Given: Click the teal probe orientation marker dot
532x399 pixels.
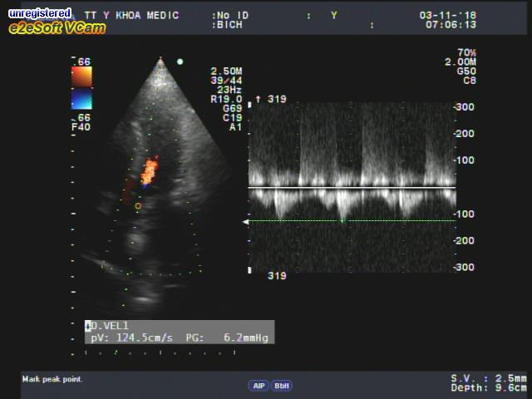Looking at the screenshot, I should [180, 62].
